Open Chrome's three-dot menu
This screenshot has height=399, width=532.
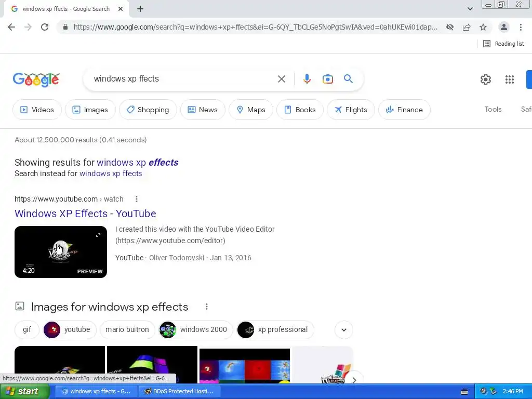click(521, 27)
